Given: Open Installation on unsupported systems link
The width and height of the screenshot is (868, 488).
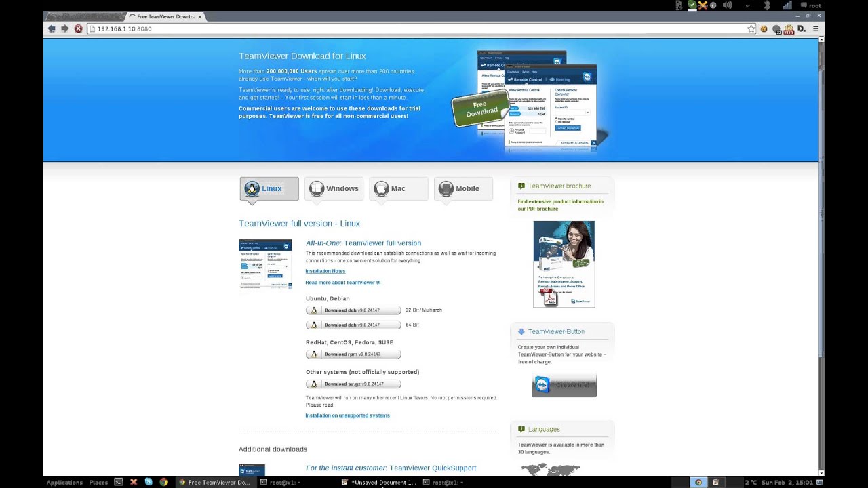Looking at the screenshot, I should [347, 415].
